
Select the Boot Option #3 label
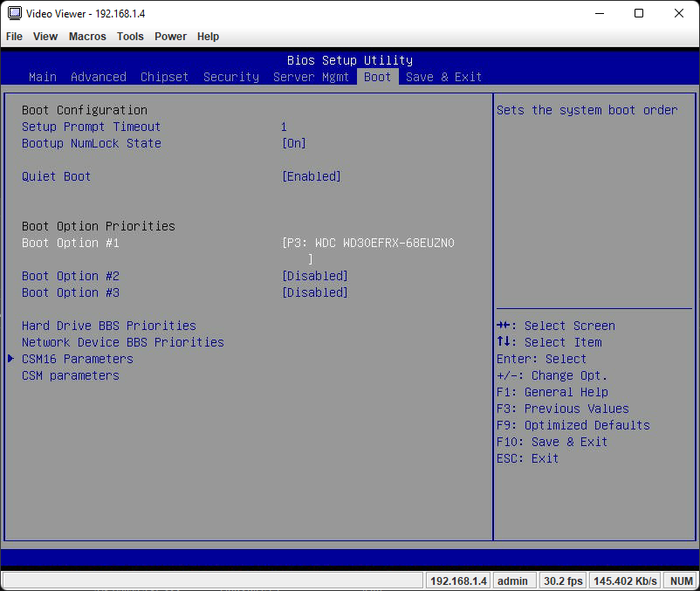pyautogui.click(x=71, y=292)
